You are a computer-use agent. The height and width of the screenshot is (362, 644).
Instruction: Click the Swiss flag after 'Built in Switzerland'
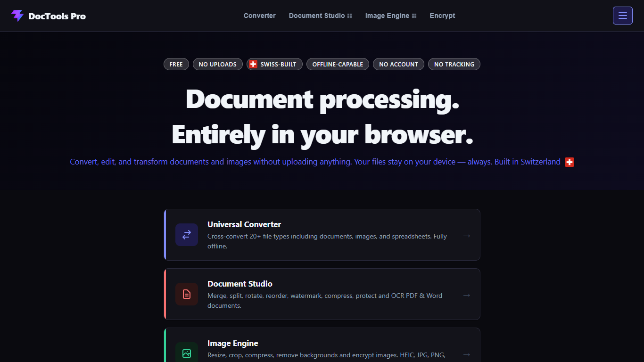[x=570, y=162]
